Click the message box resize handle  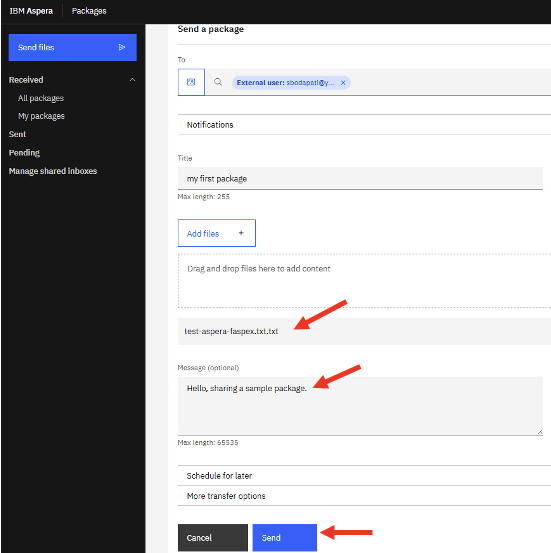pyautogui.click(x=540, y=432)
